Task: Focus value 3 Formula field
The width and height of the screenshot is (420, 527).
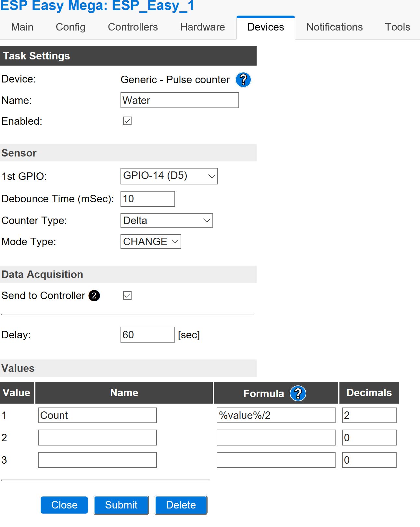Action: (276, 460)
